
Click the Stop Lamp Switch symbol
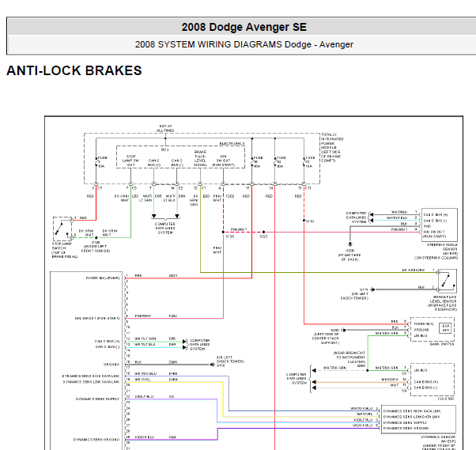pyautogui.click(x=62, y=229)
